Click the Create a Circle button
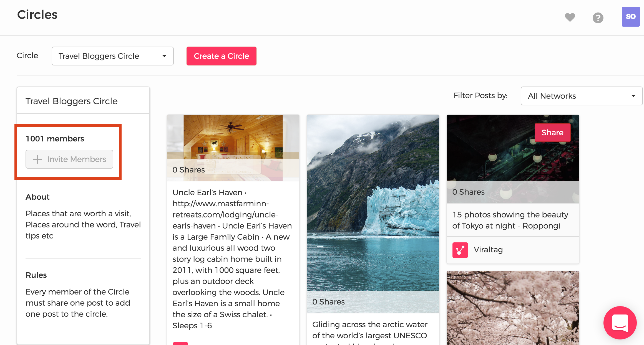This screenshot has height=345, width=644. (221, 56)
